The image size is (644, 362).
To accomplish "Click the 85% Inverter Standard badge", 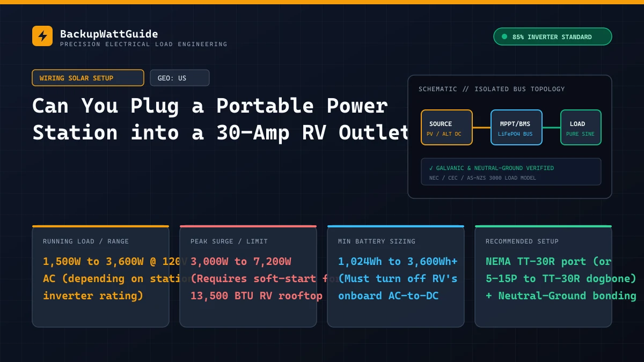I will 552,36.
